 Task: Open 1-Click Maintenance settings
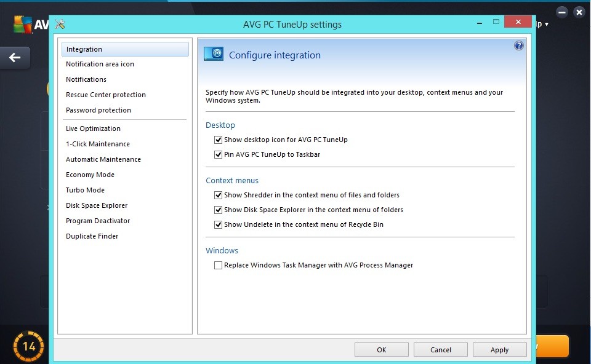coord(98,144)
